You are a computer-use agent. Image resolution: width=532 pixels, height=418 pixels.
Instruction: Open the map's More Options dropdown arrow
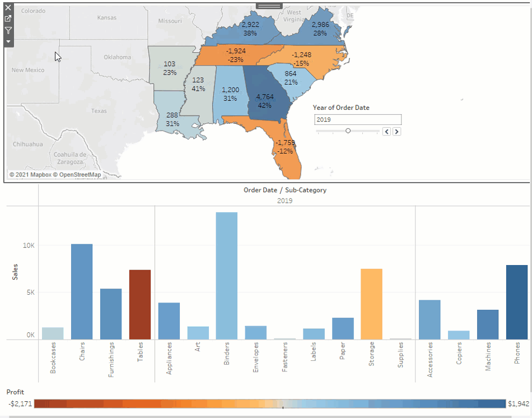[x=8, y=41]
